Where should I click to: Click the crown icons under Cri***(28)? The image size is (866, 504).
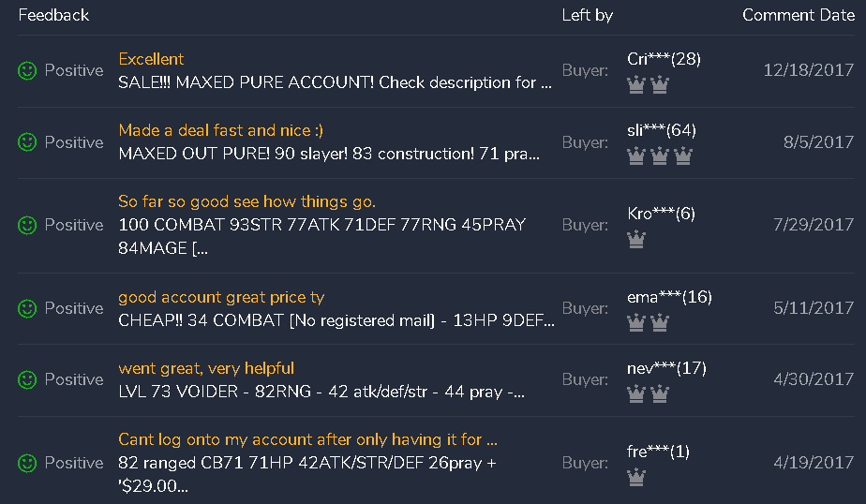pyautogui.click(x=648, y=85)
